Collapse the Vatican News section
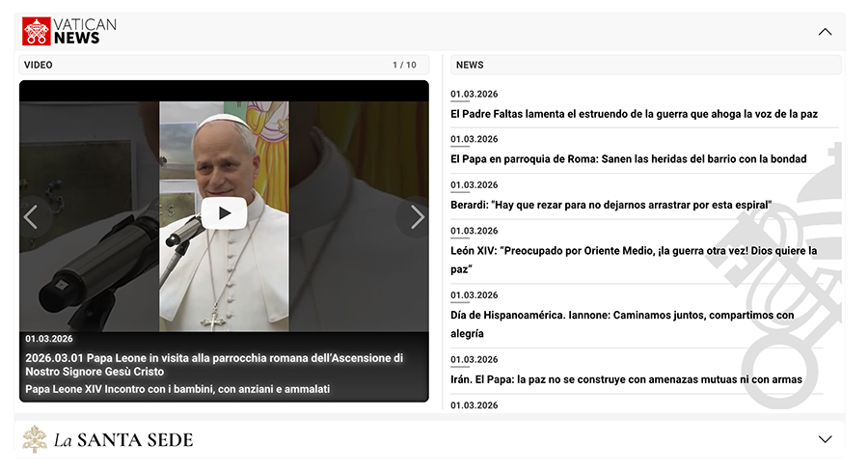Viewport: 868px width, 474px height. pos(825,32)
